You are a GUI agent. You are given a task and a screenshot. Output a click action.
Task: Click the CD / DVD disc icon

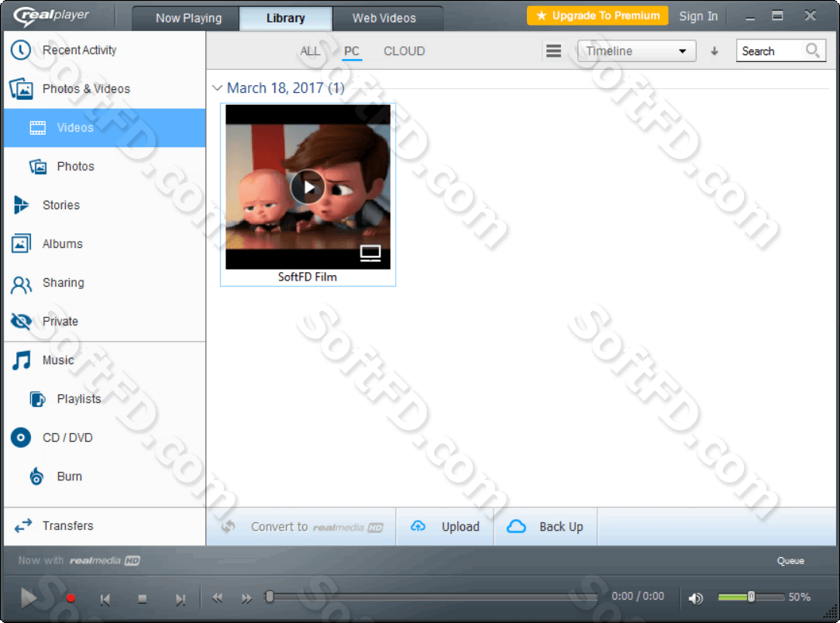21,438
